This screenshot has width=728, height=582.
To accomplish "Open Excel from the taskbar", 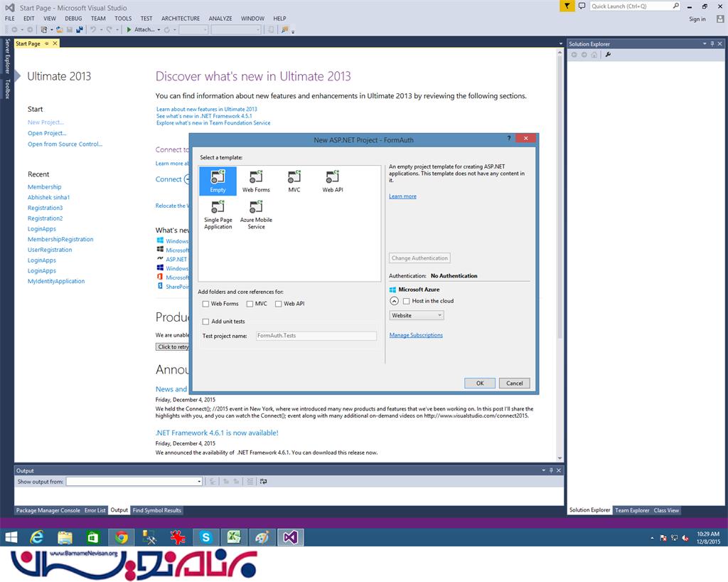I will tap(233, 537).
